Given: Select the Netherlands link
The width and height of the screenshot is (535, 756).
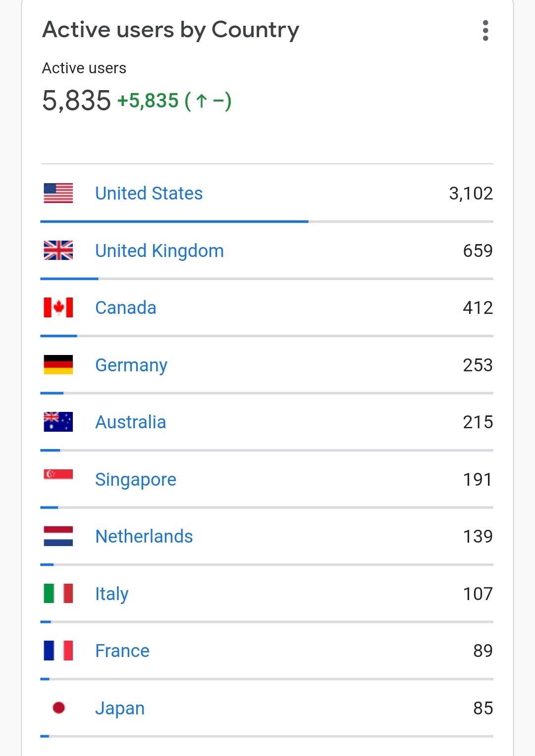Looking at the screenshot, I should [x=144, y=536].
